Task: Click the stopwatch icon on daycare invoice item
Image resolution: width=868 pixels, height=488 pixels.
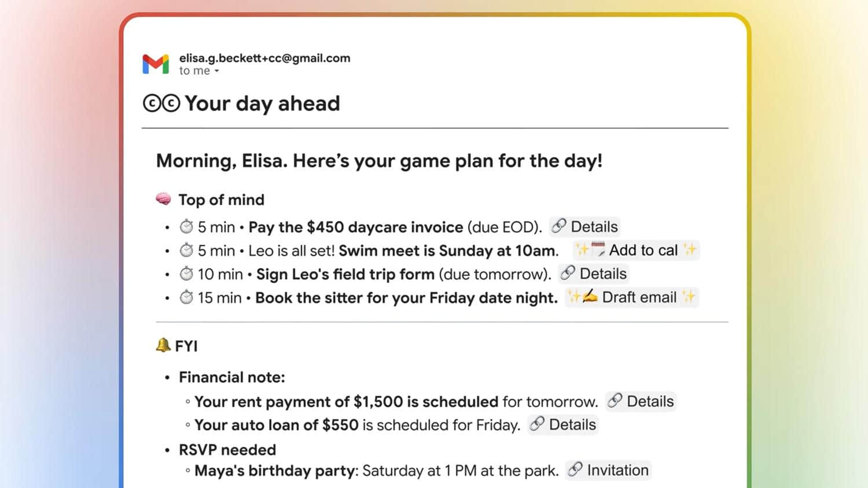Action: coord(186,227)
